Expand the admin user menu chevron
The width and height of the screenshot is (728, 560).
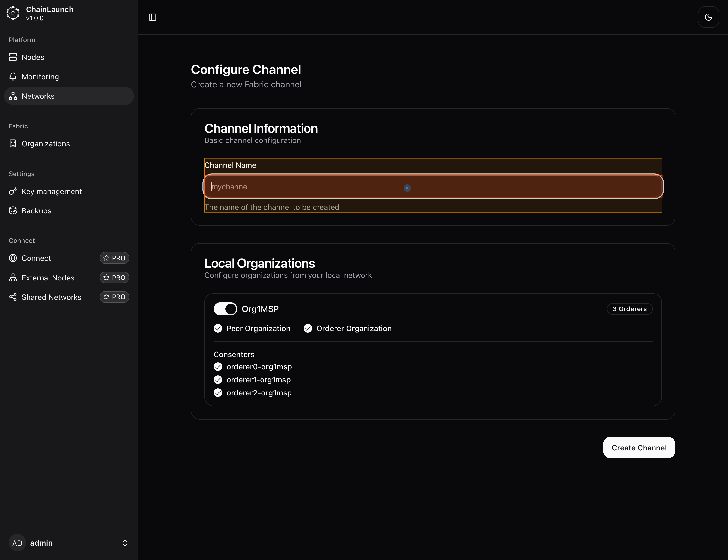[x=125, y=543]
